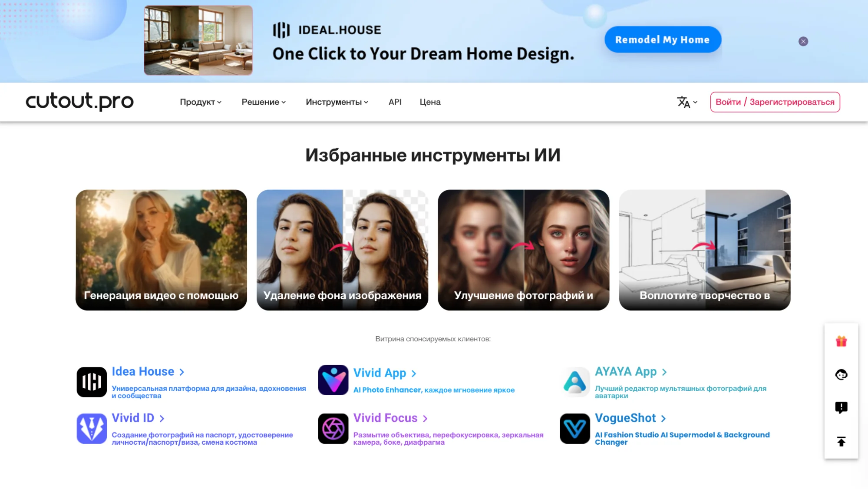Expand the Решение menu
Viewport: 868px width, 489px height.
click(x=264, y=102)
